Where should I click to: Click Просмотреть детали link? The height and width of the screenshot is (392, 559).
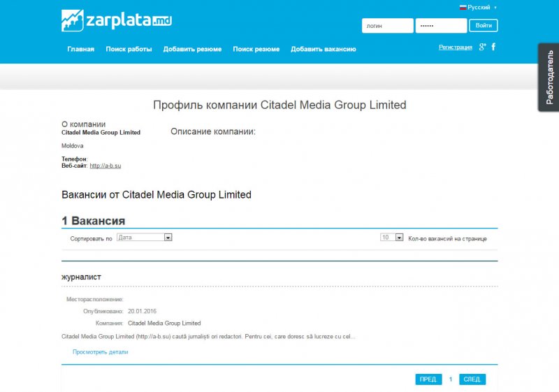pos(100,352)
